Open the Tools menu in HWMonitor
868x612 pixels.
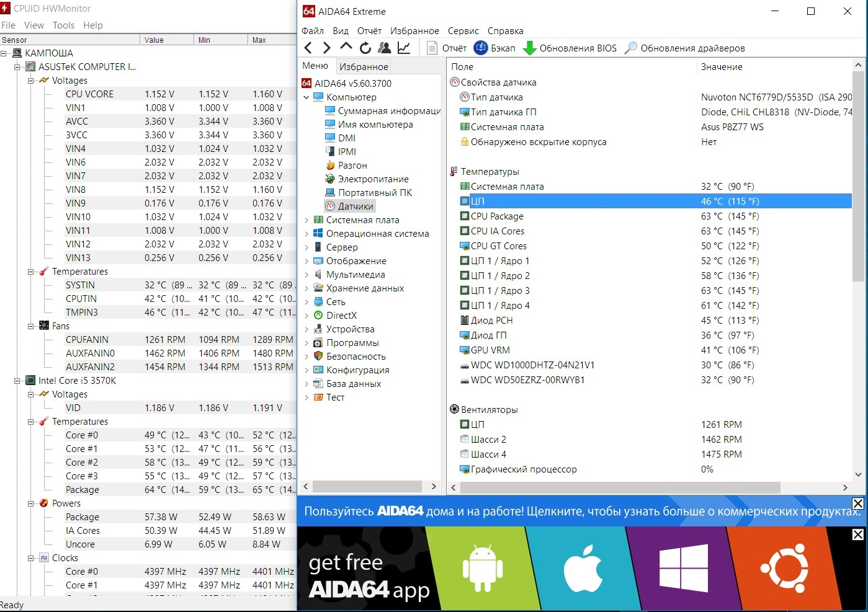tap(63, 25)
